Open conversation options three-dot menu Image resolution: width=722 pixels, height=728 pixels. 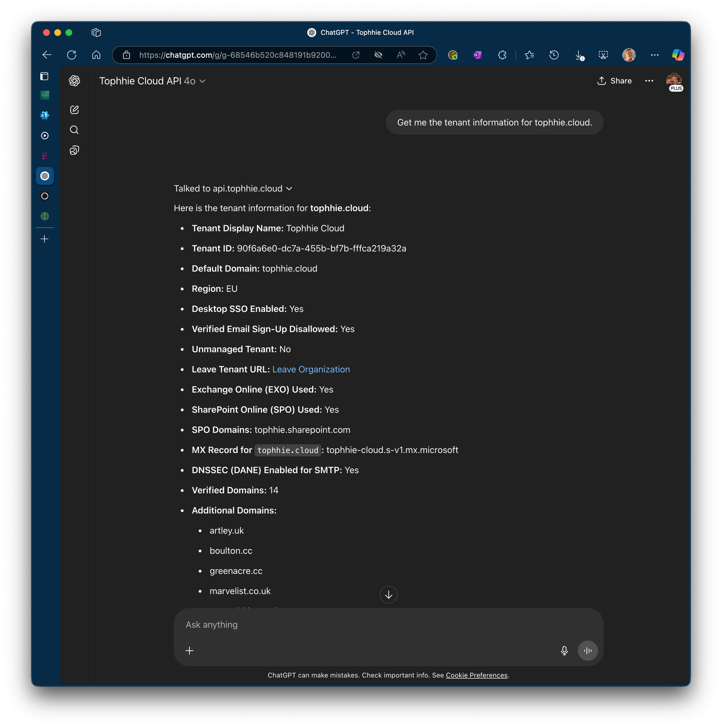649,81
